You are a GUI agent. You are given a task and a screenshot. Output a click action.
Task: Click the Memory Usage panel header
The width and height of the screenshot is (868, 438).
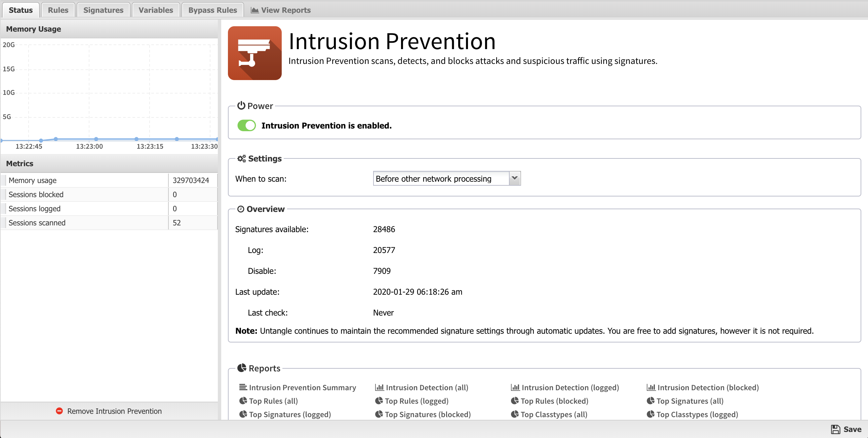point(109,29)
